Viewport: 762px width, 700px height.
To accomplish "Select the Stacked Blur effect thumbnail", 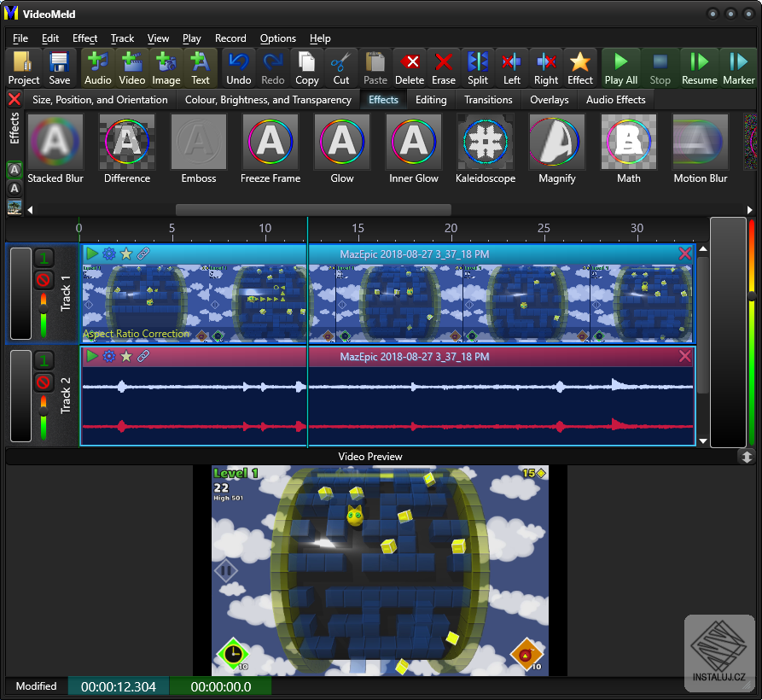I will [55, 142].
